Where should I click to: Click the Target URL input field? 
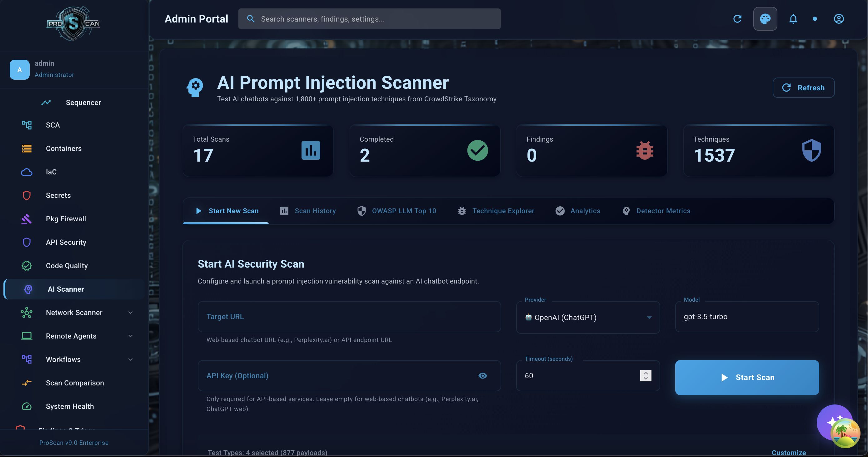click(x=349, y=317)
